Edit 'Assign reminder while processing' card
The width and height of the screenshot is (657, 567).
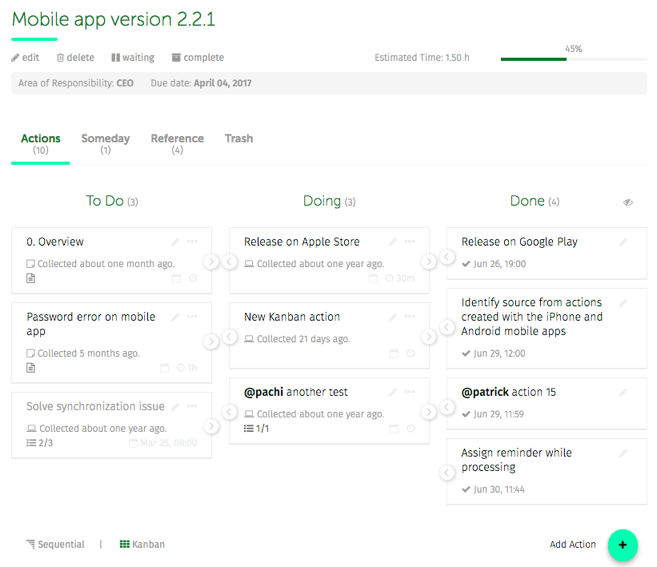coord(623,453)
